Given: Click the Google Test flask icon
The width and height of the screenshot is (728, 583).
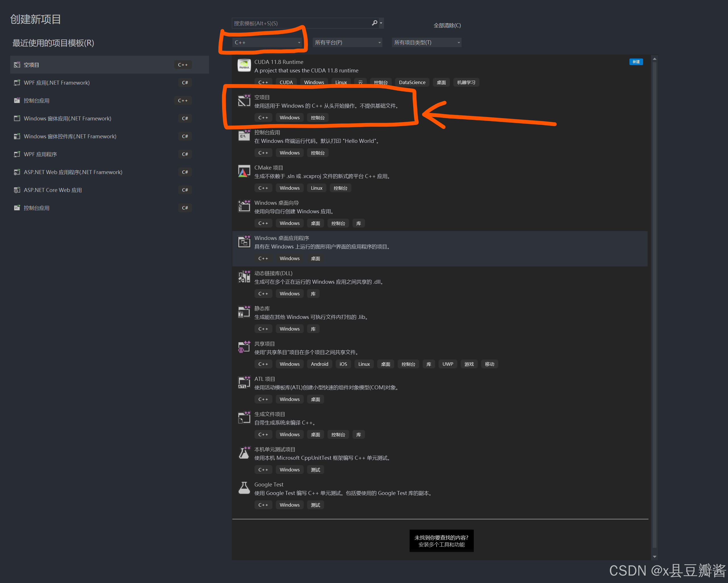Looking at the screenshot, I should pos(244,488).
